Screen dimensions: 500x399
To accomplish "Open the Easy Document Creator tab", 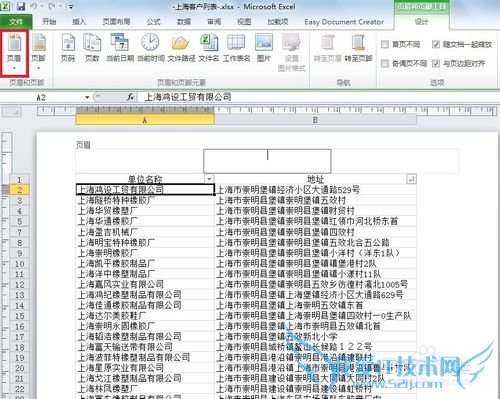I will point(344,22).
